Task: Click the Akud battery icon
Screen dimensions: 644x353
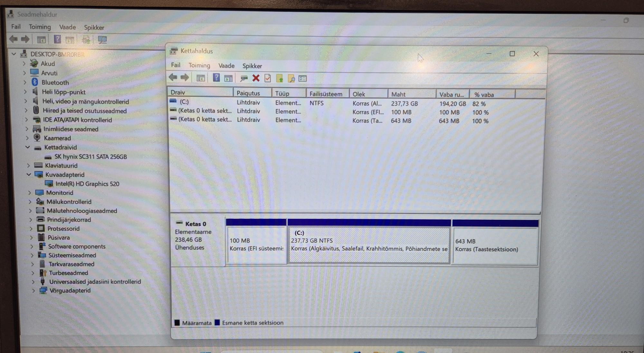Action: click(x=34, y=63)
